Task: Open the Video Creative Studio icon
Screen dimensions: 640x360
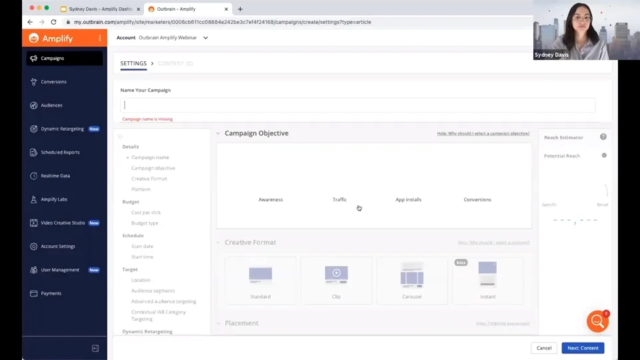Action: click(x=33, y=223)
